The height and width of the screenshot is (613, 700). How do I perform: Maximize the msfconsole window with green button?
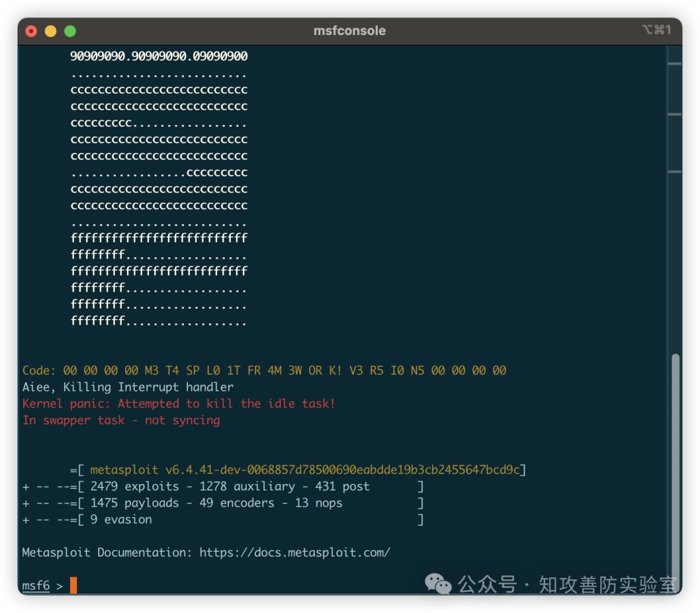click(70, 31)
